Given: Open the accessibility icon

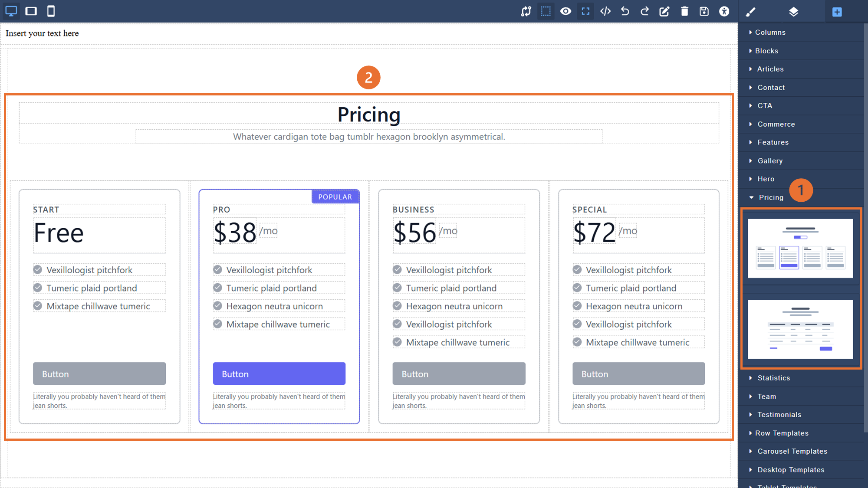Looking at the screenshot, I should [724, 11].
